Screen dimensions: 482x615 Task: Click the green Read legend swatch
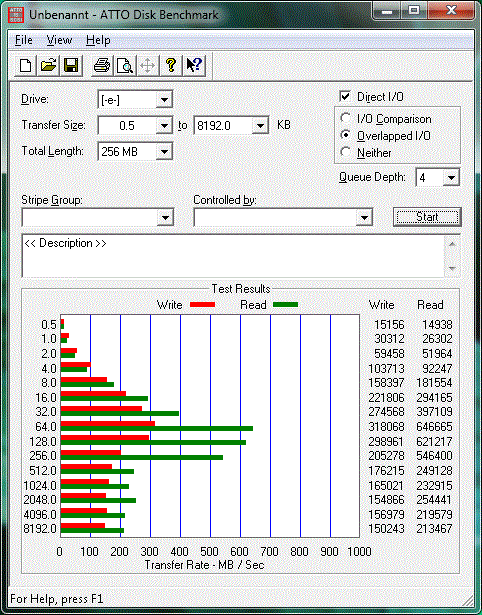point(286,305)
